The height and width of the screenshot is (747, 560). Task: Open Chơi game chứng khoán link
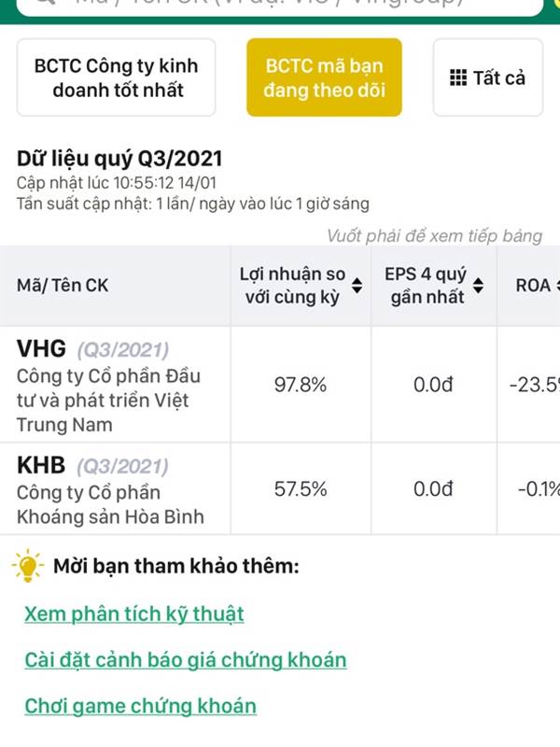(x=141, y=706)
